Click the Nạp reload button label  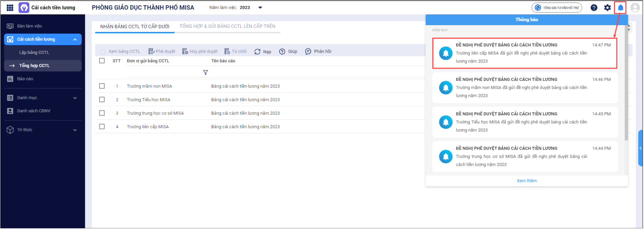point(267,52)
